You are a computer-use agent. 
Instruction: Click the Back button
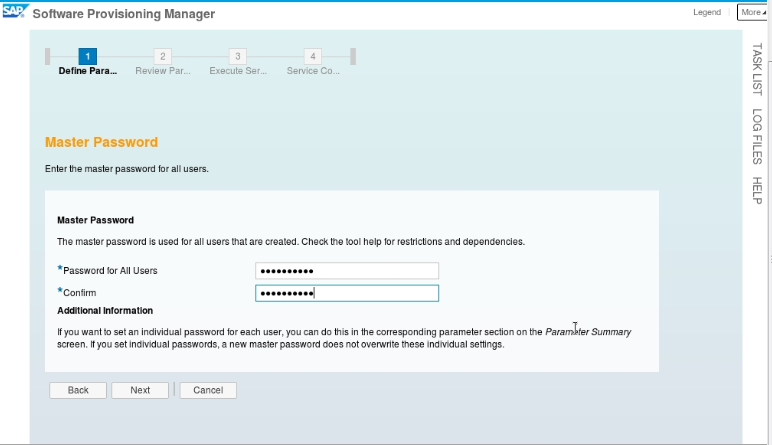coord(78,390)
